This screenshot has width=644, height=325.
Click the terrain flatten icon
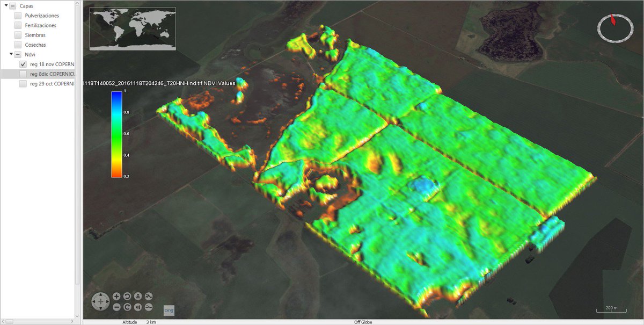tap(149, 307)
